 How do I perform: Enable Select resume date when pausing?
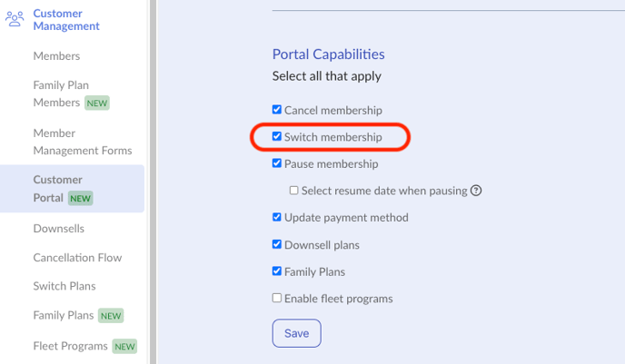click(293, 191)
